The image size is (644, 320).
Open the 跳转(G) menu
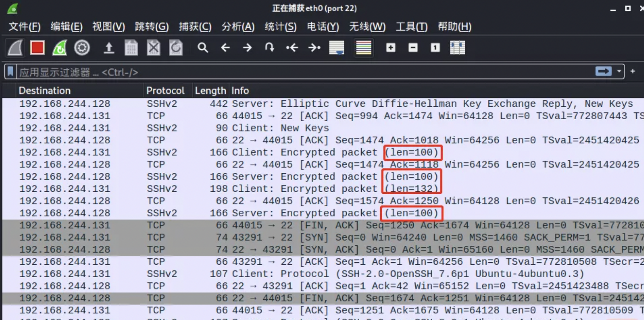coord(152,27)
